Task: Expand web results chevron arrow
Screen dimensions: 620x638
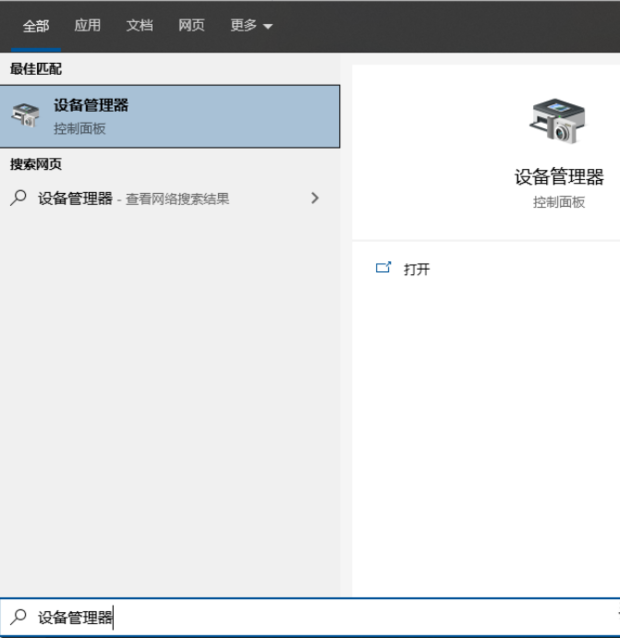Action: 315,198
